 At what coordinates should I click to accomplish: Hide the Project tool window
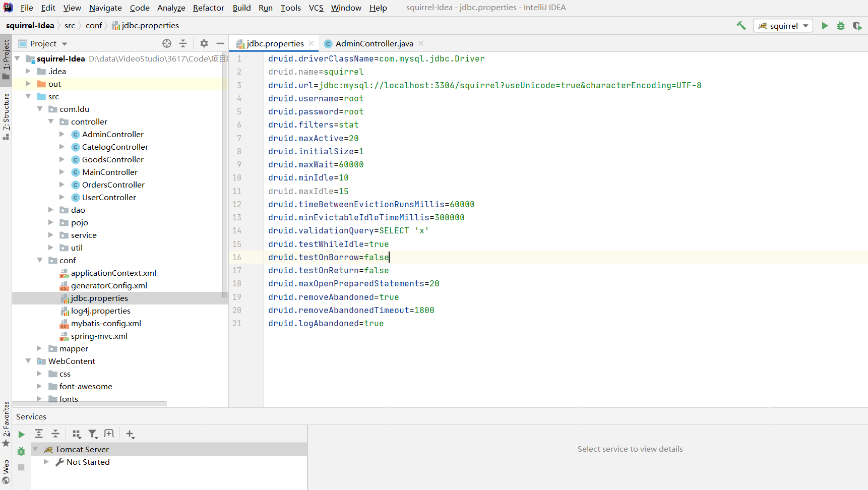coord(220,43)
